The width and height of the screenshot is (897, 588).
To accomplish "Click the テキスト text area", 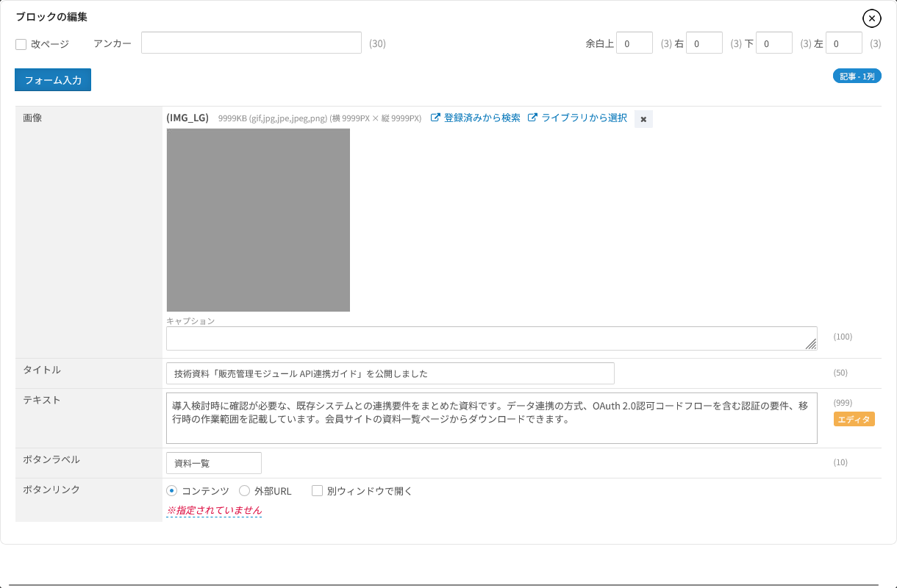I will click(492, 418).
